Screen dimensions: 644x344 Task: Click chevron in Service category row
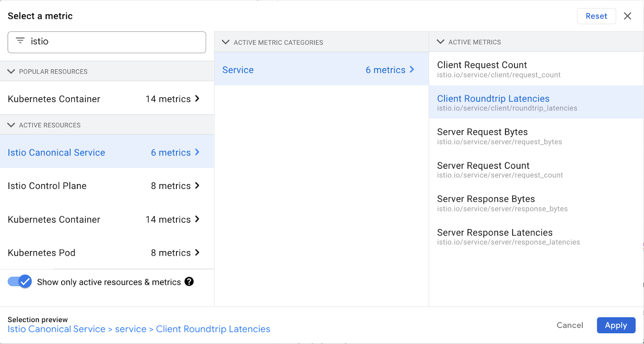point(412,70)
